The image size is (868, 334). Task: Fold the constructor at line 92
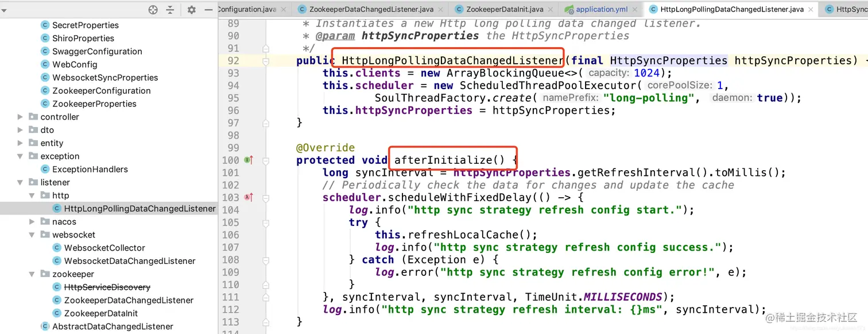point(266,60)
